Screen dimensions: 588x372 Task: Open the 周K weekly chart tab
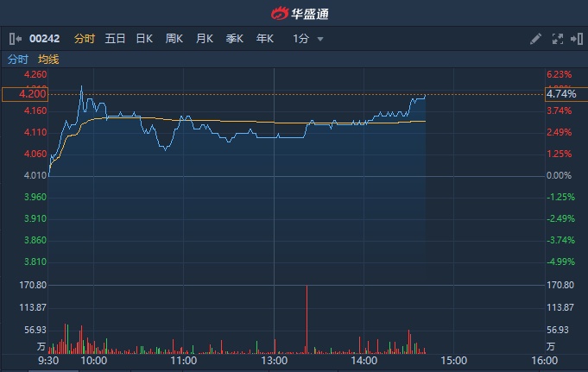[174, 39]
